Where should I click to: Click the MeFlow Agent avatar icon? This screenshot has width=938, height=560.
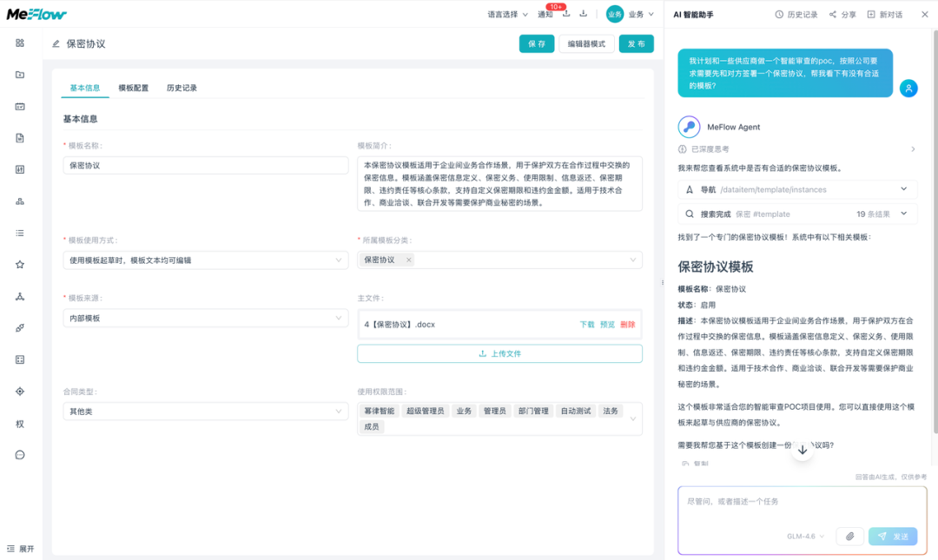click(x=689, y=127)
